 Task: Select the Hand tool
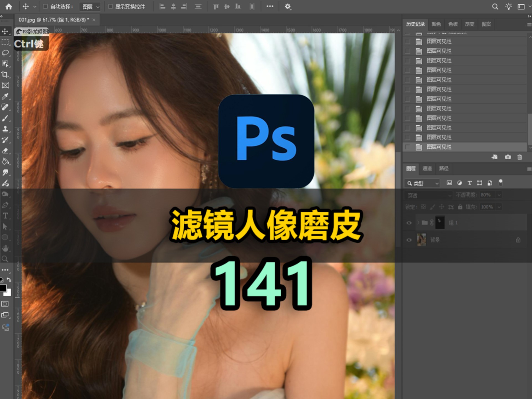pos(5,248)
